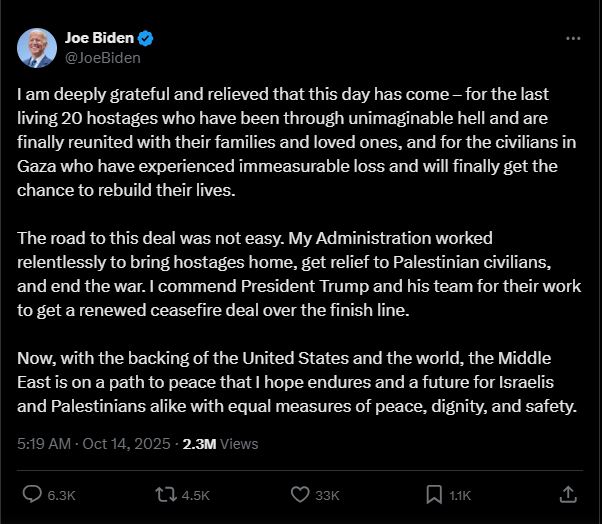Click the 33K likes count
This screenshot has width=602, height=524.
click(x=328, y=495)
